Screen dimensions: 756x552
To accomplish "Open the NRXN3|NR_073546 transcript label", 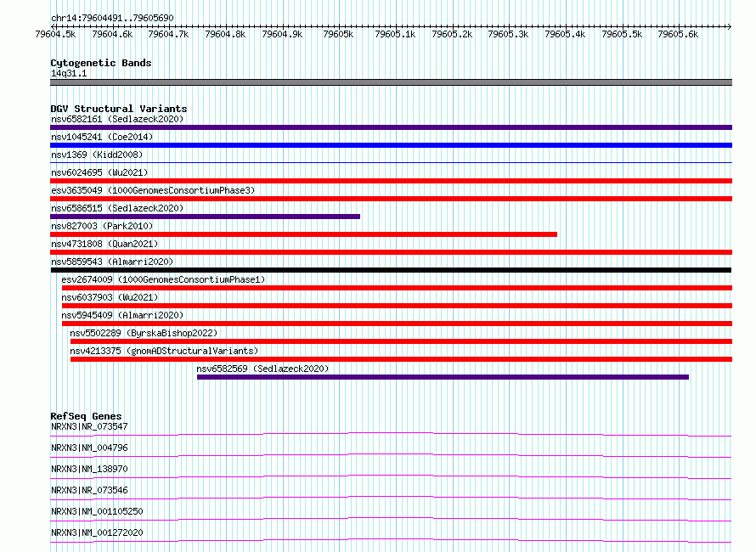I will click(x=89, y=490).
